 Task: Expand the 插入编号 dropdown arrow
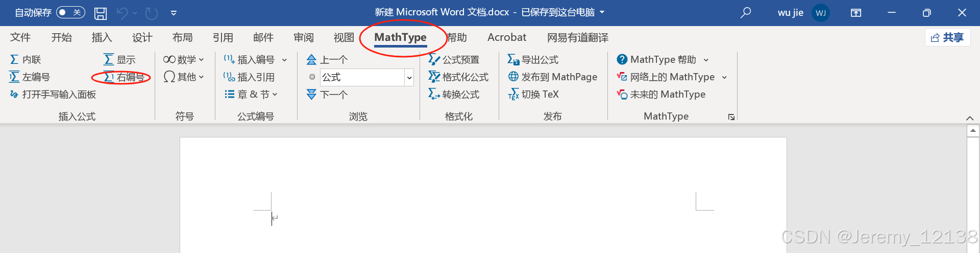click(284, 60)
